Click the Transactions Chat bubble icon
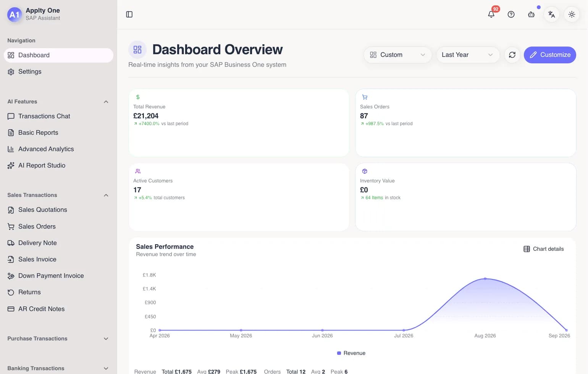 point(11,116)
